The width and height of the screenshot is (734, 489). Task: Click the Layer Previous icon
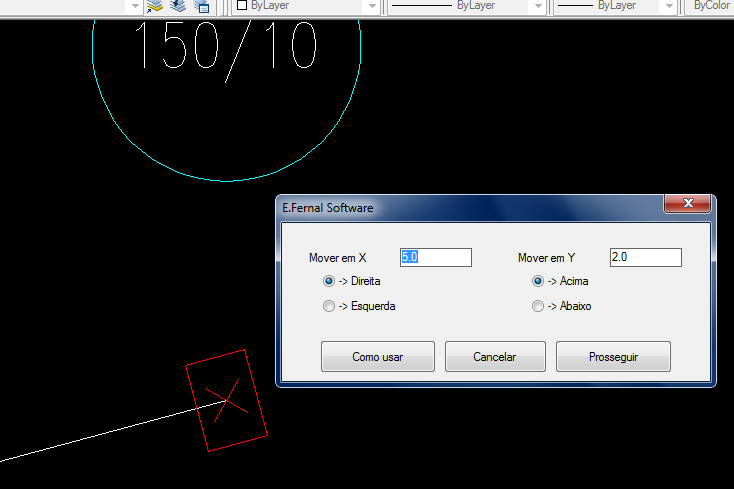178,6
